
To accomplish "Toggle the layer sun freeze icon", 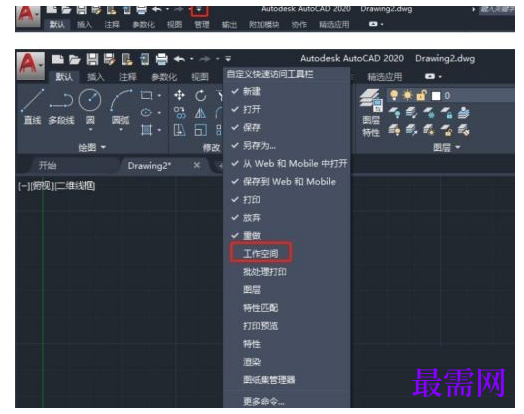I will [407, 96].
